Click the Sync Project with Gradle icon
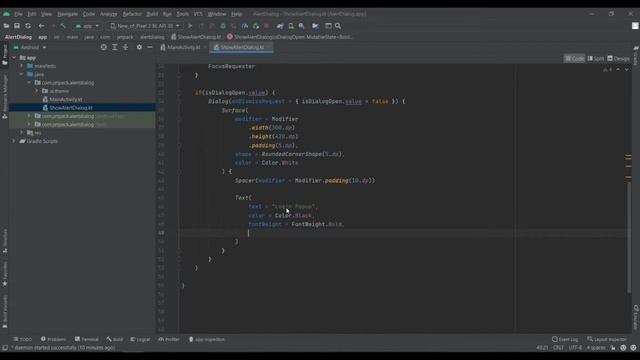 (x=280, y=26)
